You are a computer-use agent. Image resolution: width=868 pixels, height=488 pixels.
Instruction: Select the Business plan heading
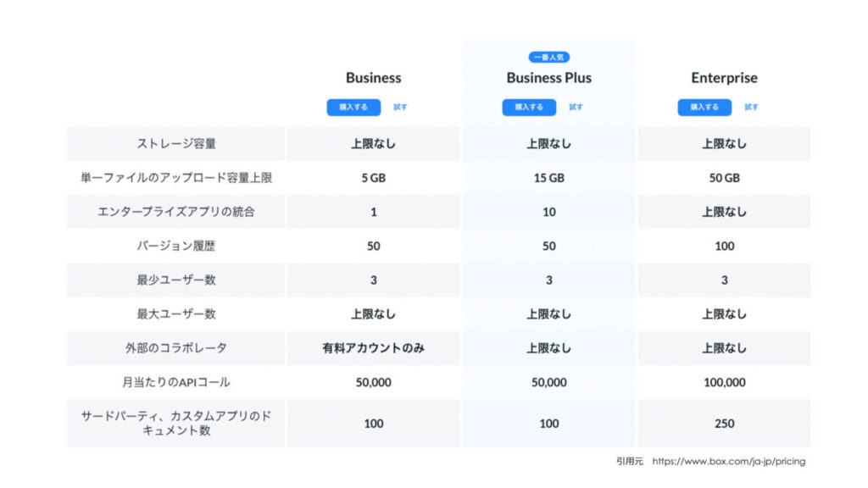[x=374, y=77]
